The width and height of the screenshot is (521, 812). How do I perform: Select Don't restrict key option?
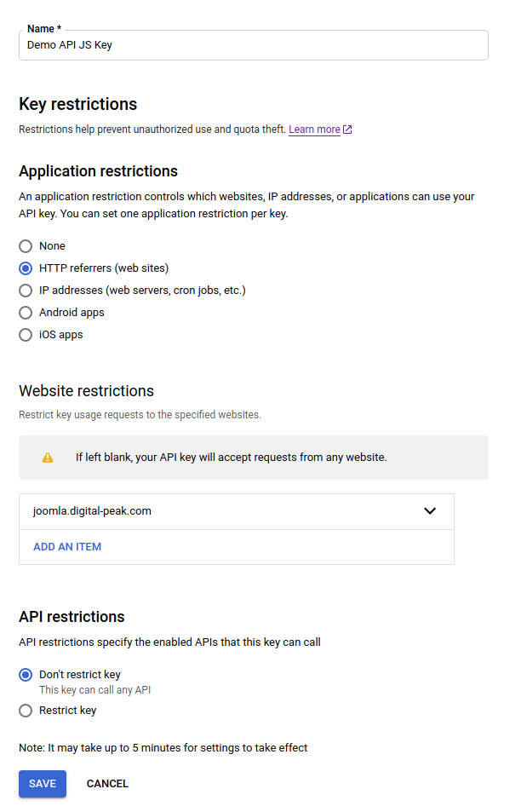26,675
